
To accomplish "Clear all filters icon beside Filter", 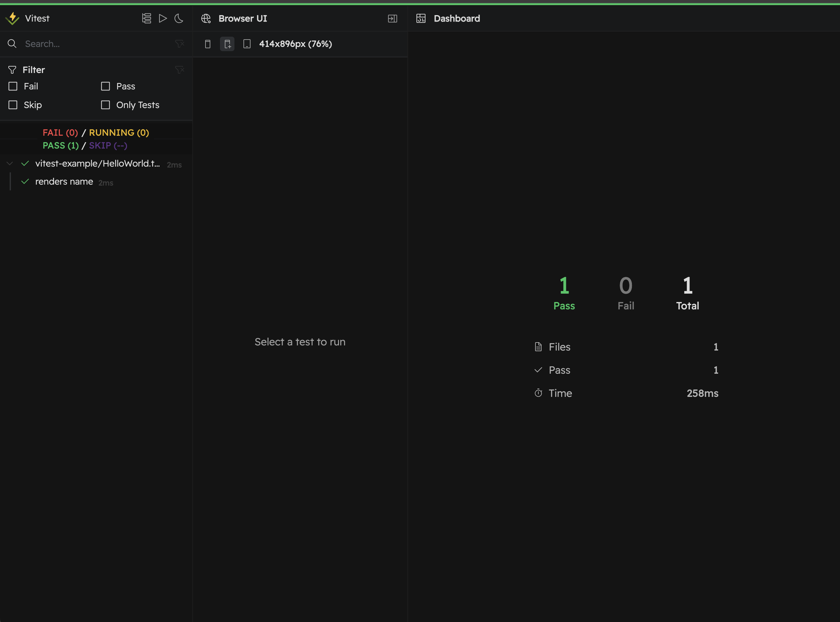I will pyautogui.click(x=179, y=70).
